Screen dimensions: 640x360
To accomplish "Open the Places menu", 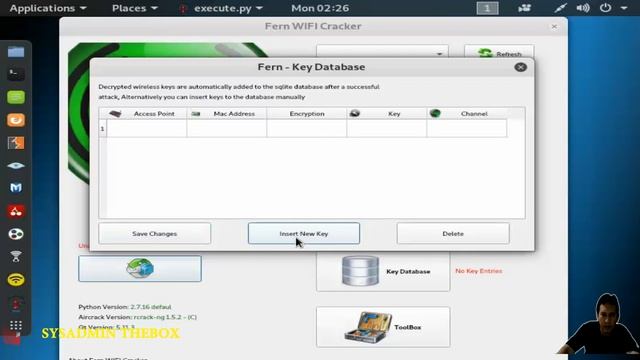I will [135, 8].
